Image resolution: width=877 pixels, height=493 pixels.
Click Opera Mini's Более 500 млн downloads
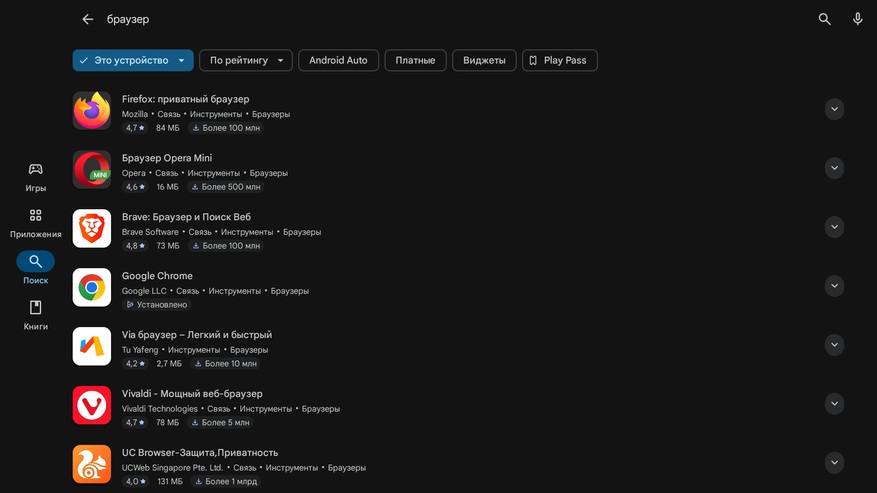226,187
